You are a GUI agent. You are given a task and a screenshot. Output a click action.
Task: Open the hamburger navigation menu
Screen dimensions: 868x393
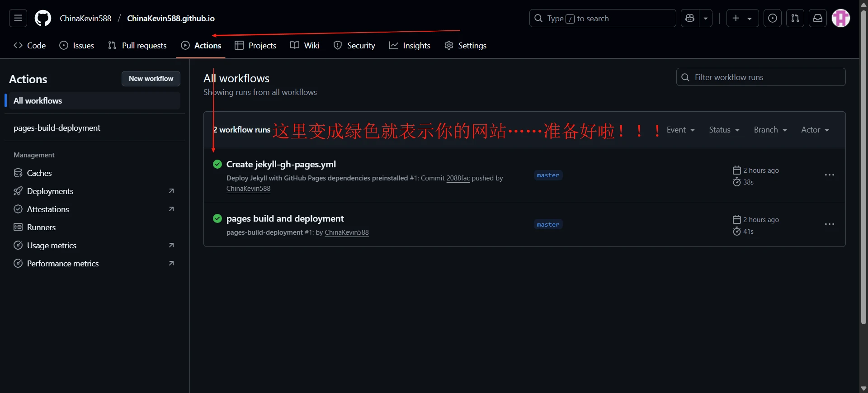tap(18, 18)
